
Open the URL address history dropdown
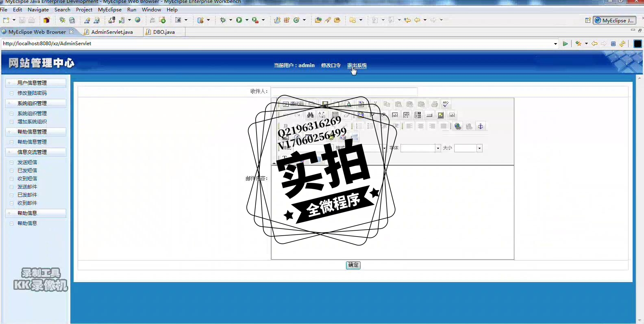pyautogui.click(x=555, y=44)
